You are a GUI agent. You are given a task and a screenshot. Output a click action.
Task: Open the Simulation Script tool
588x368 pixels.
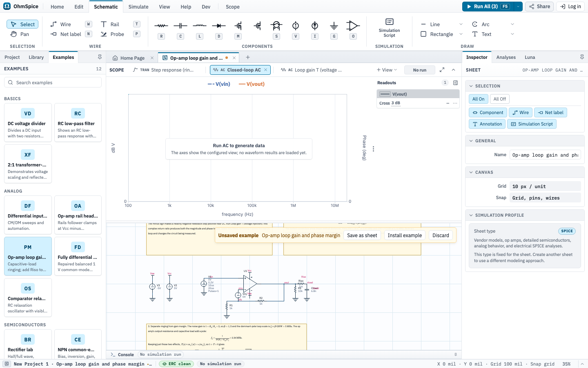[389, 28]
